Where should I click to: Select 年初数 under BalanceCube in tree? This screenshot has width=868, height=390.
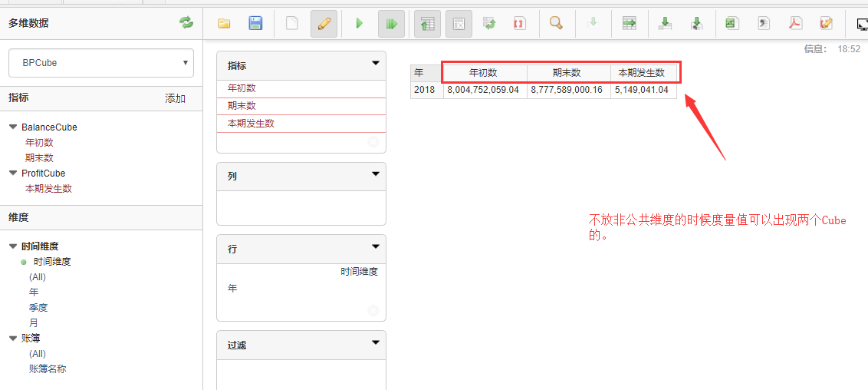pyautogui.click(x=39, y=142)
